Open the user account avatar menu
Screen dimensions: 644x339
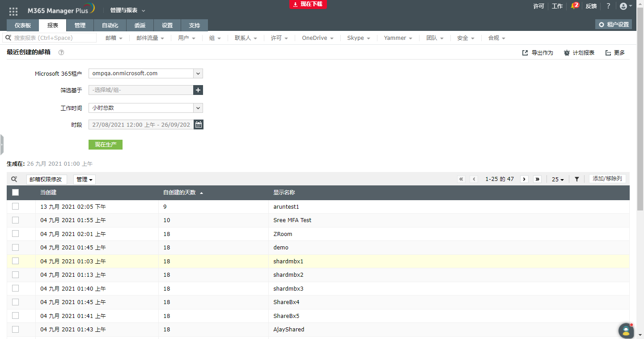pos(626,6)
